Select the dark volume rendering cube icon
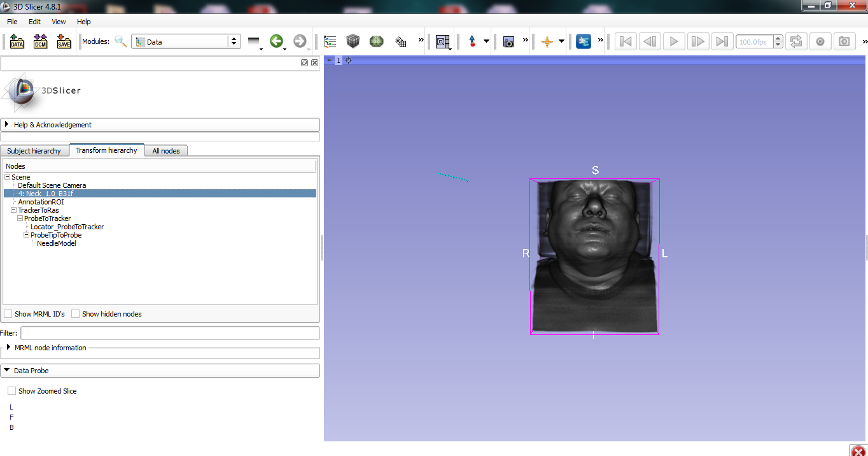The width and height of the screenshot is (868, 456). 353,41
